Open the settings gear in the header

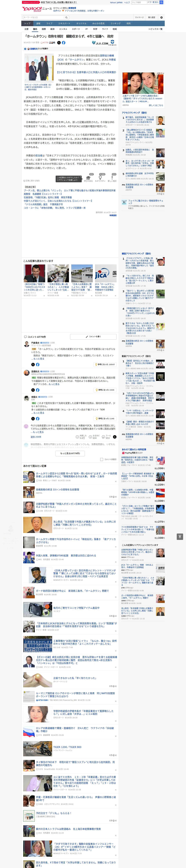point(161,17)
